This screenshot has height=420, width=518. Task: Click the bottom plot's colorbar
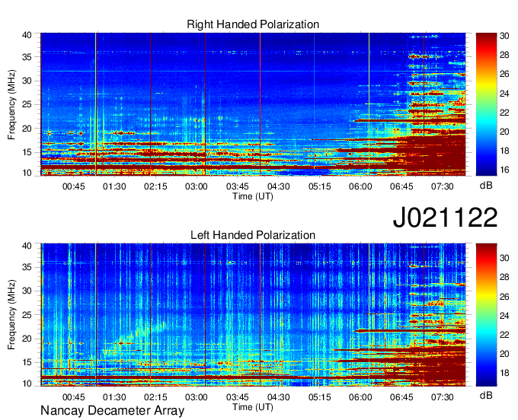(486, 315)
